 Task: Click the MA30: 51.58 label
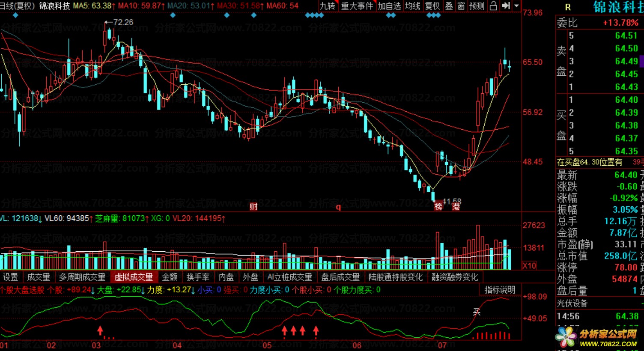pos(240,6)
